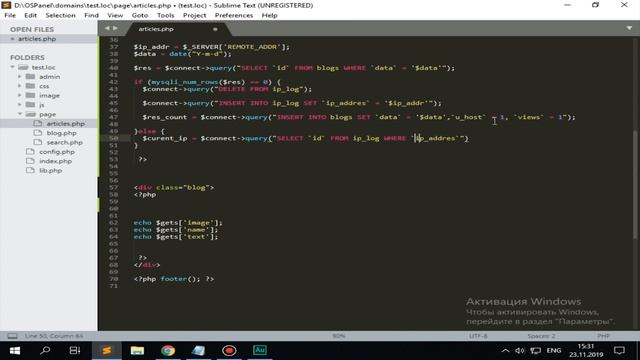Expand the image folder
Image resolution: width=640 pixels, height=360 pixels.
point(20,95)
